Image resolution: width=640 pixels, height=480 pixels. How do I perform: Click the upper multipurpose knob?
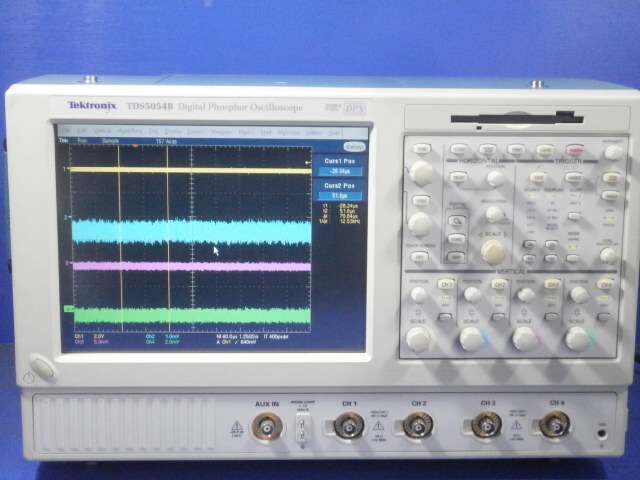click(421, 173)
